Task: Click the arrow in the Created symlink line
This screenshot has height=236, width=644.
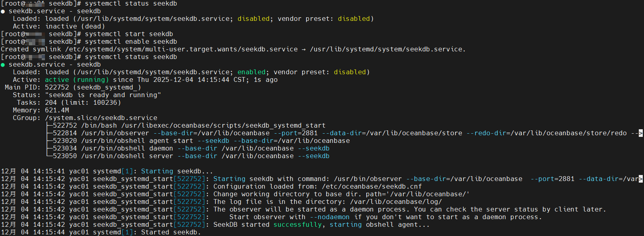Action: pos(303,49)
